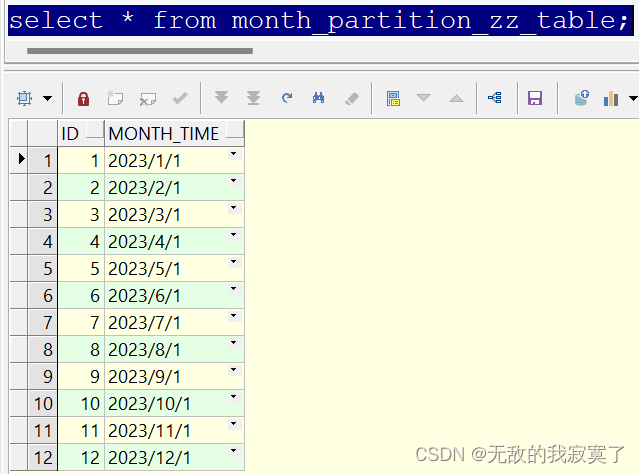Click the 2023/8/1 date cell
639x474 pixels.
pyautogui.click(x=174, y=349)
